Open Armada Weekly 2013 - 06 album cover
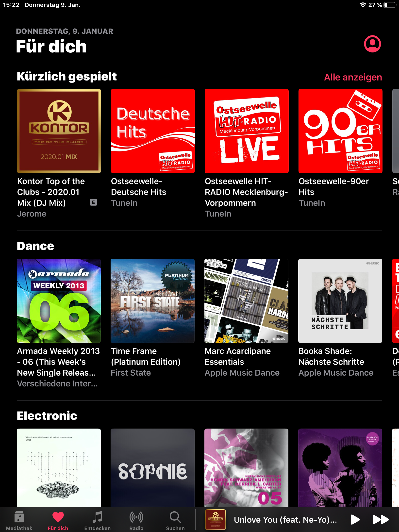 pos(59,301)
